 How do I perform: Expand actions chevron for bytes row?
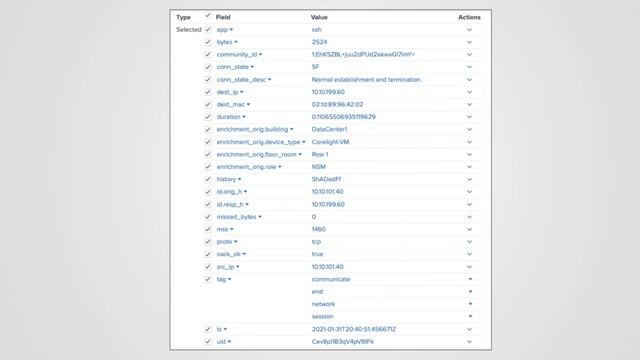point(469,42)
